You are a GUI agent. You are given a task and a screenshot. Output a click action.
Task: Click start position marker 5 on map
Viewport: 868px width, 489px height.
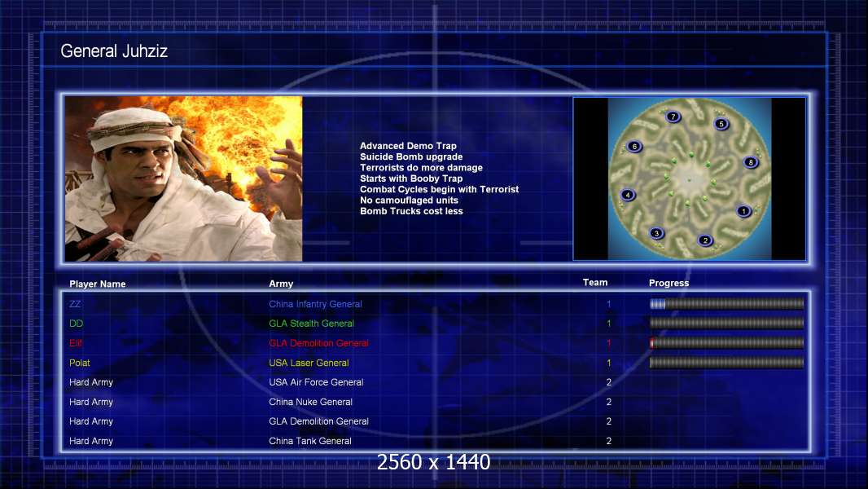[721, 124]
